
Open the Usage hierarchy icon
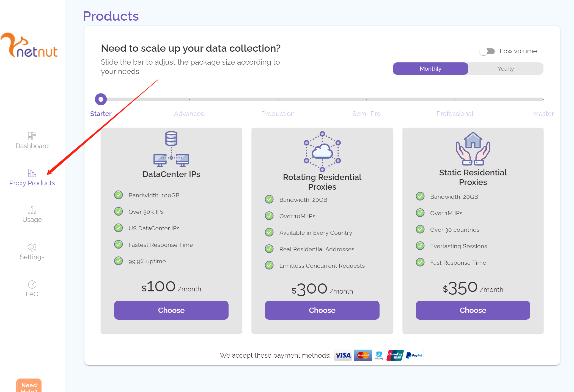(x=32, y=210)
